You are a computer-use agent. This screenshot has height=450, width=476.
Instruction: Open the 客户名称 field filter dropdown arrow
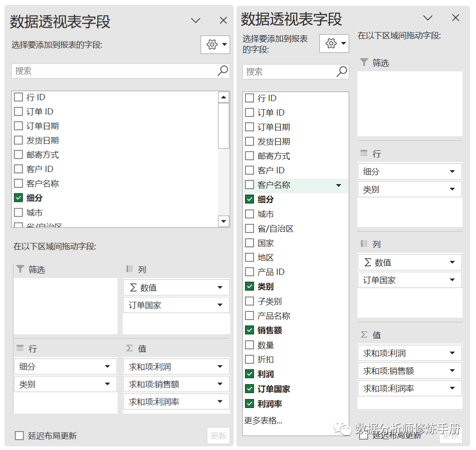point(339,186)
